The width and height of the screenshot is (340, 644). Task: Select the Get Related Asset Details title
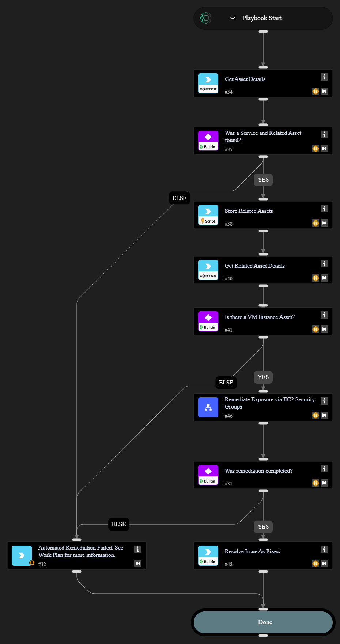[x=254, y=266]
